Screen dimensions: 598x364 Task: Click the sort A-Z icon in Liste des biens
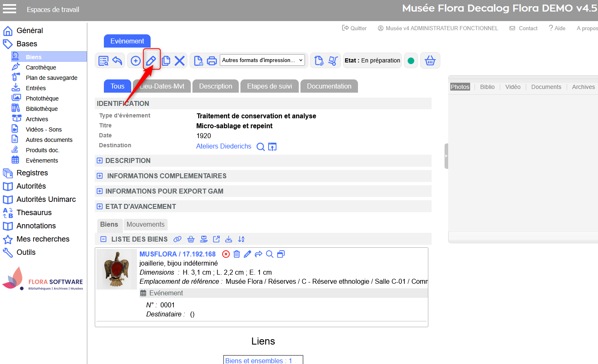(x=241, y=239)
